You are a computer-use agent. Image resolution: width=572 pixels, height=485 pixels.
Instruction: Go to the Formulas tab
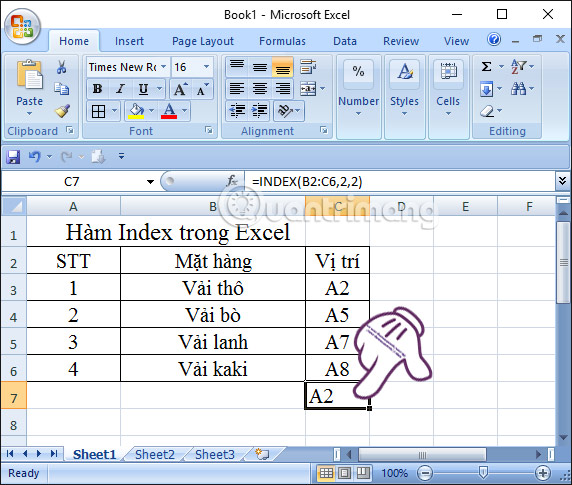point(282,41)
